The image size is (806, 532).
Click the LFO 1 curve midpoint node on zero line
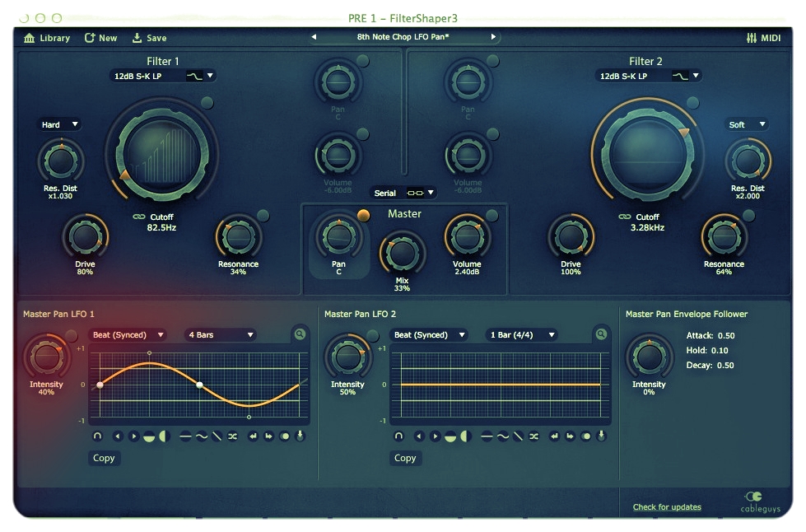pos(199,385)
